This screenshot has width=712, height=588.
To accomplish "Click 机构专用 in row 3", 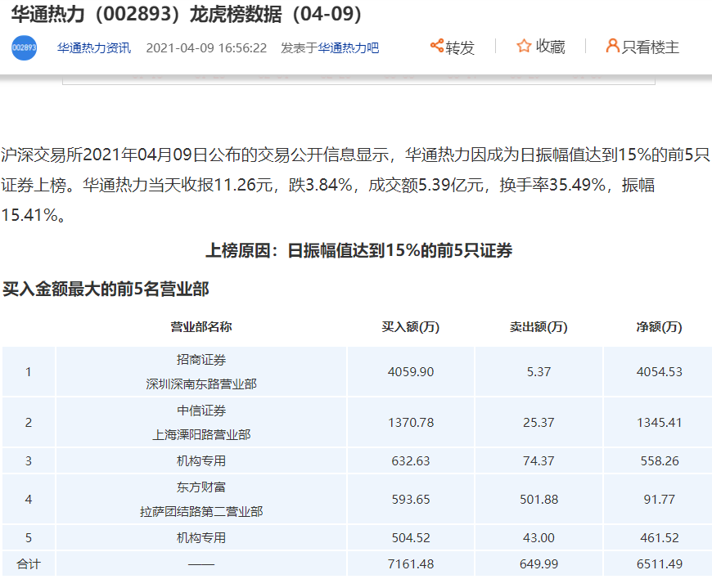I will click(x=201, y=461).
